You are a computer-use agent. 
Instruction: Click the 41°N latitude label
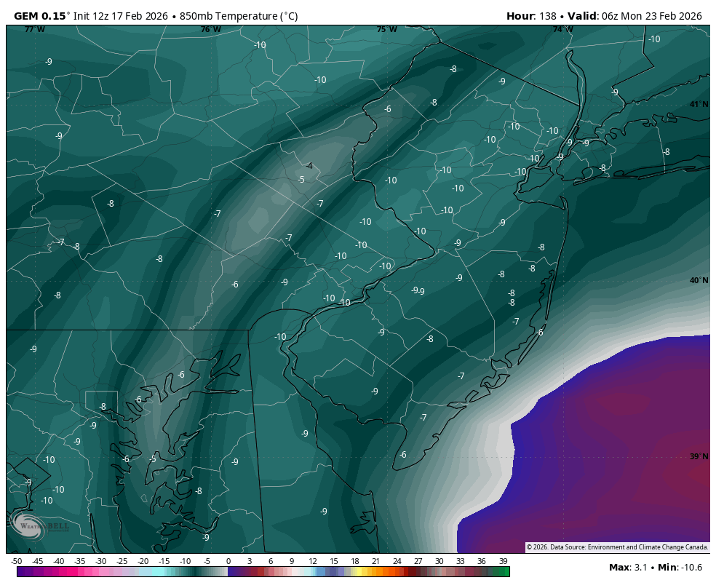[x=699, y=104]
